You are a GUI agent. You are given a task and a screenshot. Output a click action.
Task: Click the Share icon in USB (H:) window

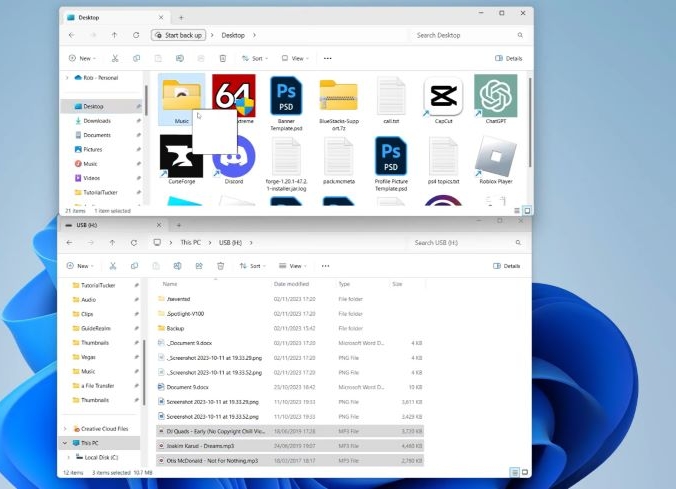[199, 266]
